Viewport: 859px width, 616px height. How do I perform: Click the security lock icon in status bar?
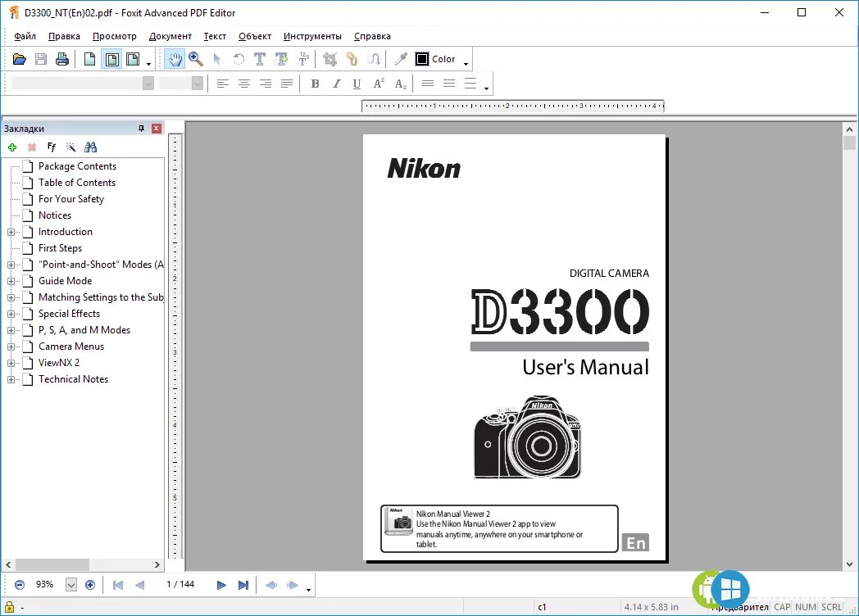[x=9, y=607]
